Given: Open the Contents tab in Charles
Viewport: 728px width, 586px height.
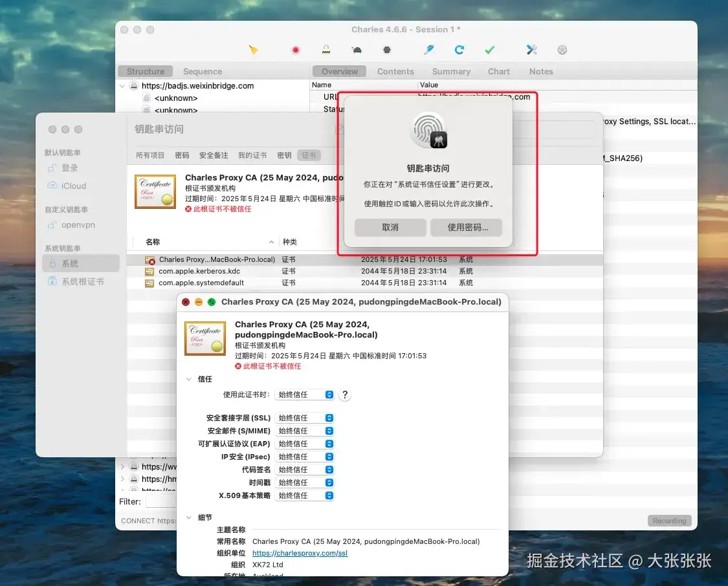Looking at the screenshot, I should tap(395, 71).
